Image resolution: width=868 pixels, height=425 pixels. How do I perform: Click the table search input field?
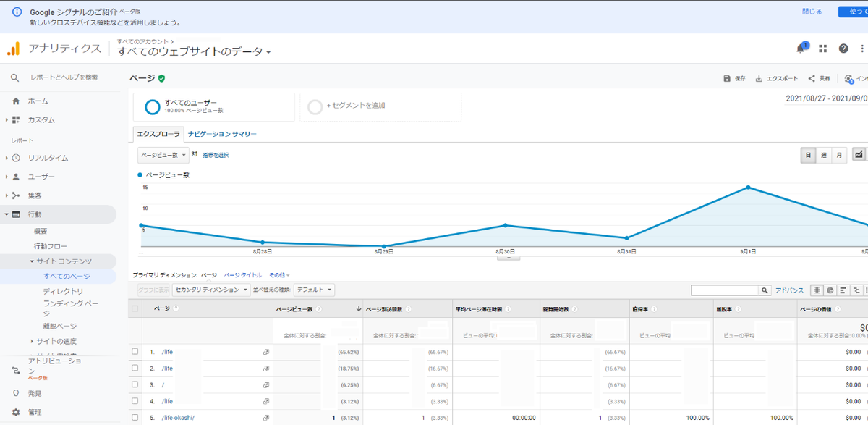point(724,290)
